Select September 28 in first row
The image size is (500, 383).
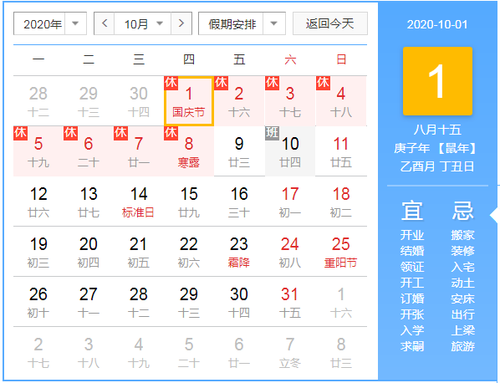tap(38, 101)
